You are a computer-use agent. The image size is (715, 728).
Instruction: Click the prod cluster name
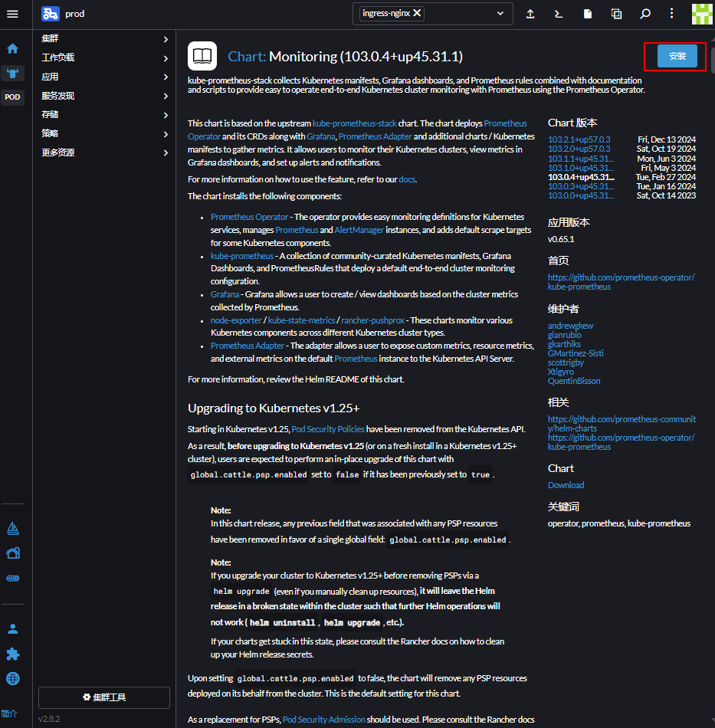click(x=75, y=14)
